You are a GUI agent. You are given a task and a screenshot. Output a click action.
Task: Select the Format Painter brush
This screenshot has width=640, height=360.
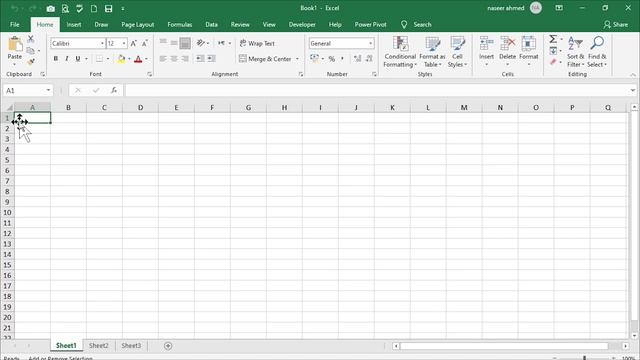(x=31, y=62)
